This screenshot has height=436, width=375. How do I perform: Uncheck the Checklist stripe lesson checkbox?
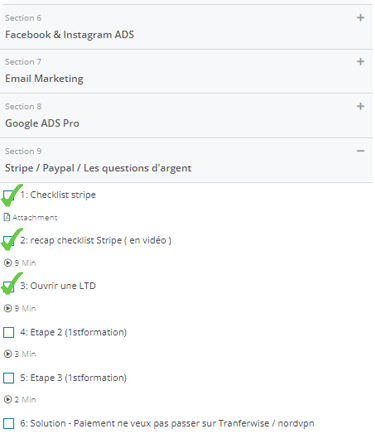point(9,195)
